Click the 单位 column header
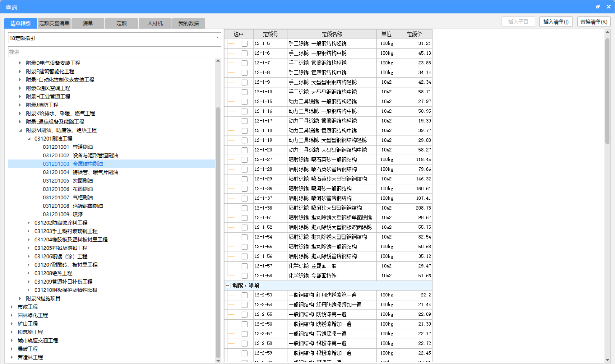Viewport: 615px width, 364px height. [x=387, y=34]
